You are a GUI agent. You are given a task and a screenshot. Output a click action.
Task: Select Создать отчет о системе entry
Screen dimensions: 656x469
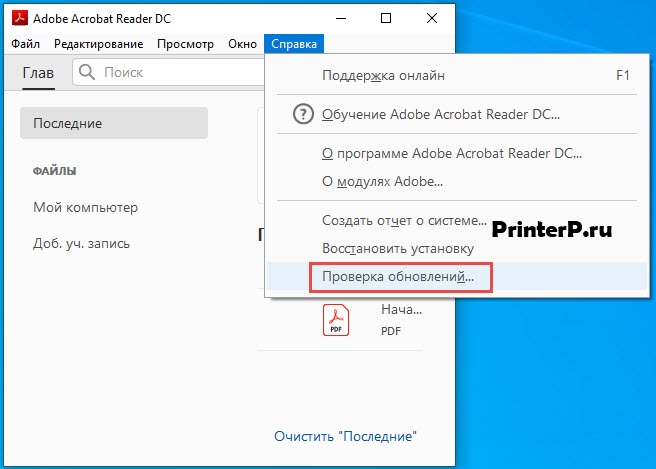coord(404,220)
